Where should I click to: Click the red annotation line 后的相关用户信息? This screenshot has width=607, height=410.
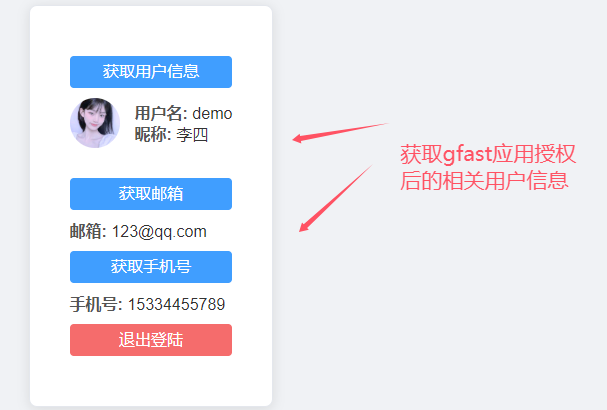[x=484, y=180]
